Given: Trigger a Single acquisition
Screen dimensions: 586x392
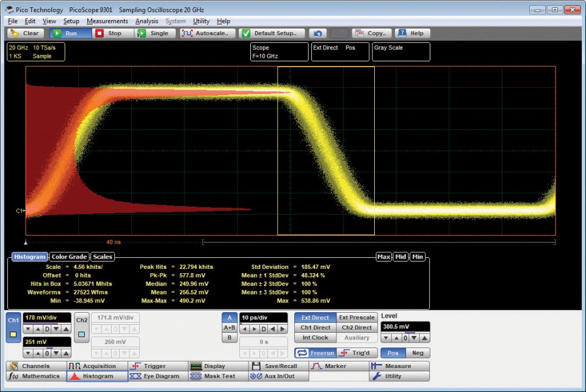Looking at the screenshot, I should tap(153, 34).
